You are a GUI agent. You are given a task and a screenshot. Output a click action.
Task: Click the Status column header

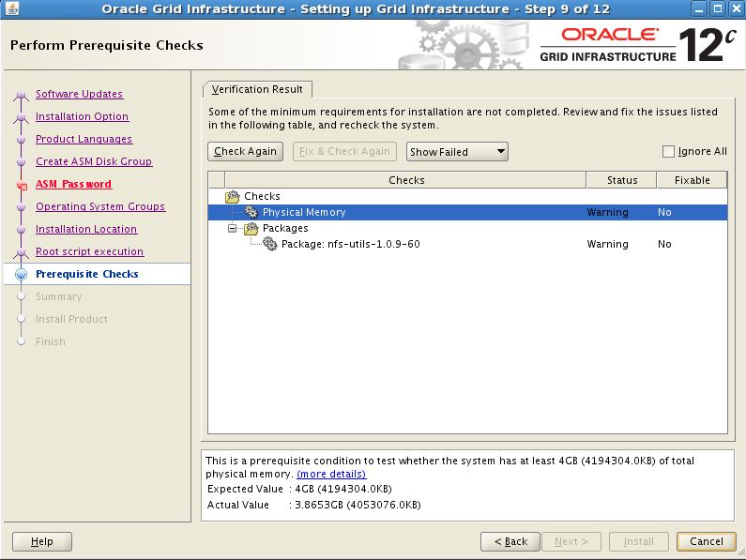tap(622, 180)
